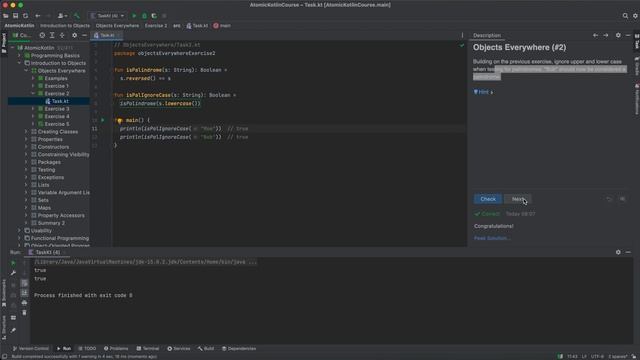This screenshot has height=360, width=640.
Task: Open the Terminal tool window tab
Action: tap(148, 349)
